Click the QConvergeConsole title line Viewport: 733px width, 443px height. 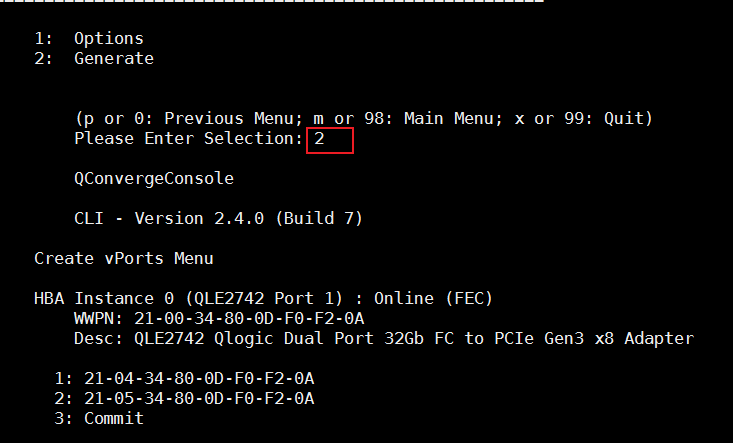154,179
